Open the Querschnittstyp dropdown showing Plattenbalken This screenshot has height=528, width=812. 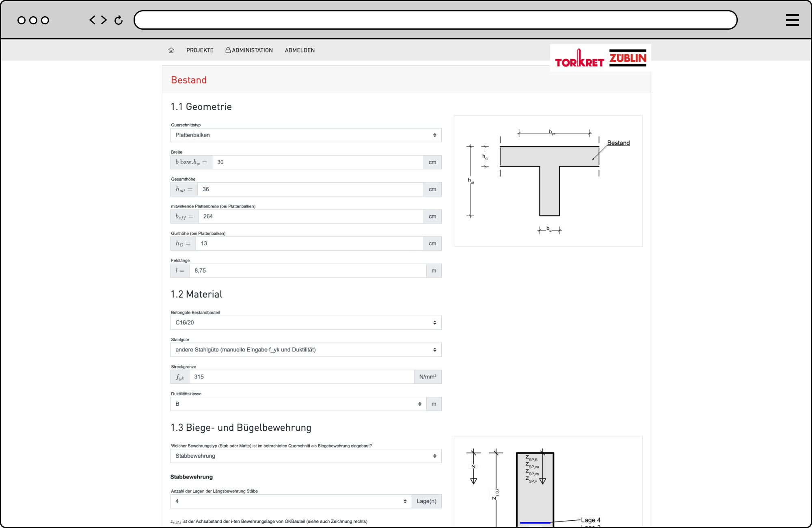(x=306, y=135)
